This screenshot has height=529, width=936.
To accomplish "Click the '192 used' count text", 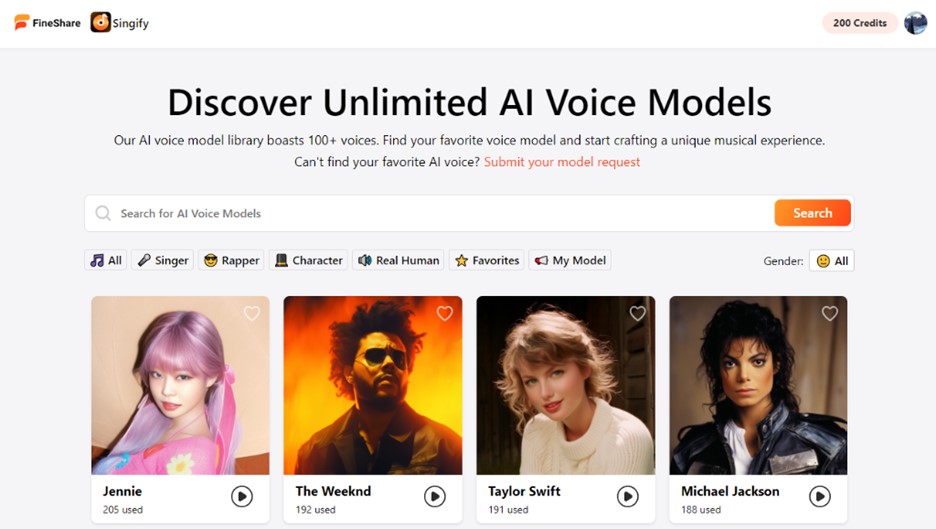I will tap(316, 510).
